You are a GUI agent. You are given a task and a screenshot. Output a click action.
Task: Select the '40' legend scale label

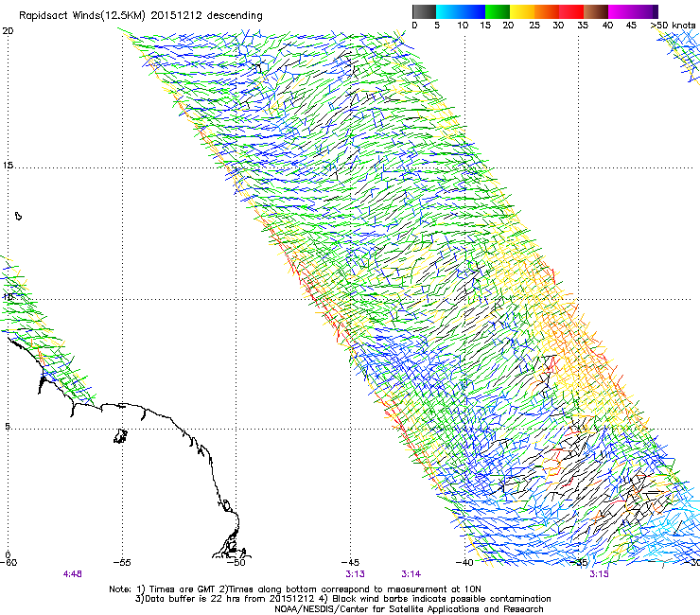607,26
